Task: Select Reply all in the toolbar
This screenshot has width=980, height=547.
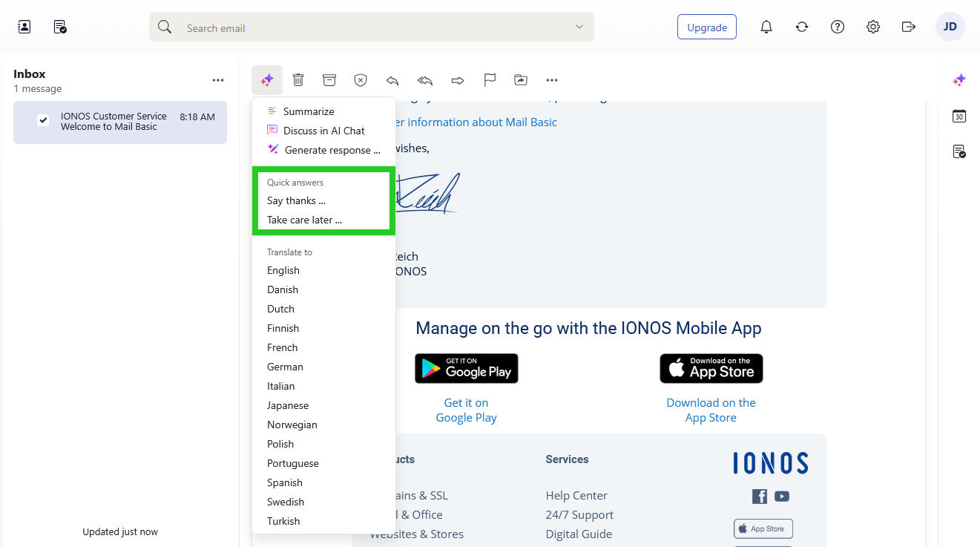Action: coord(424,79)
